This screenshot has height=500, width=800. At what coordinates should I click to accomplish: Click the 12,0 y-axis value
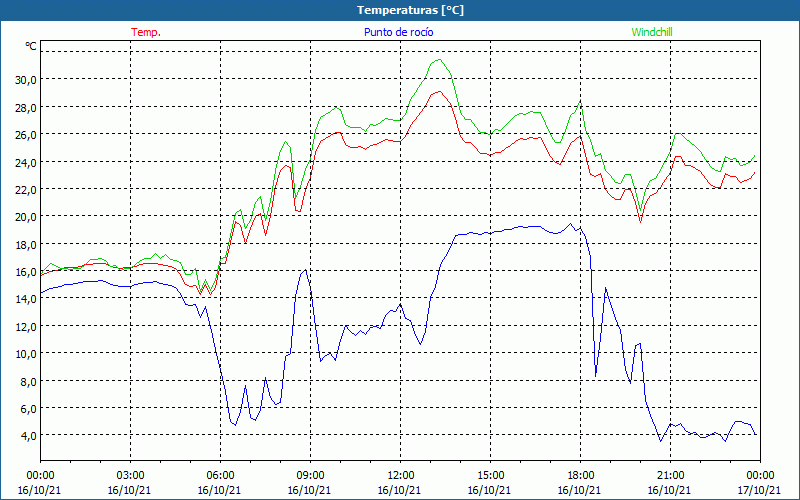(26, 327)
